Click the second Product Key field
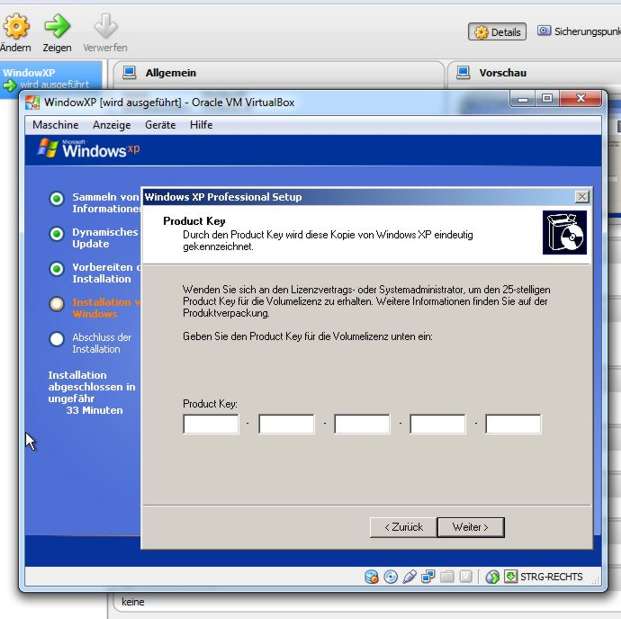Screen dimensions: 621x619 click(x=287, y=425)
